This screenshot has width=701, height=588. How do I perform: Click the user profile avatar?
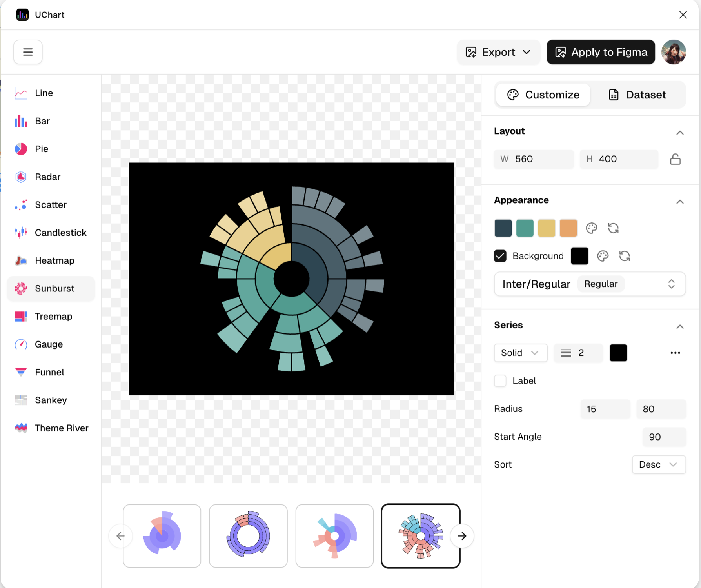(674, 52)
